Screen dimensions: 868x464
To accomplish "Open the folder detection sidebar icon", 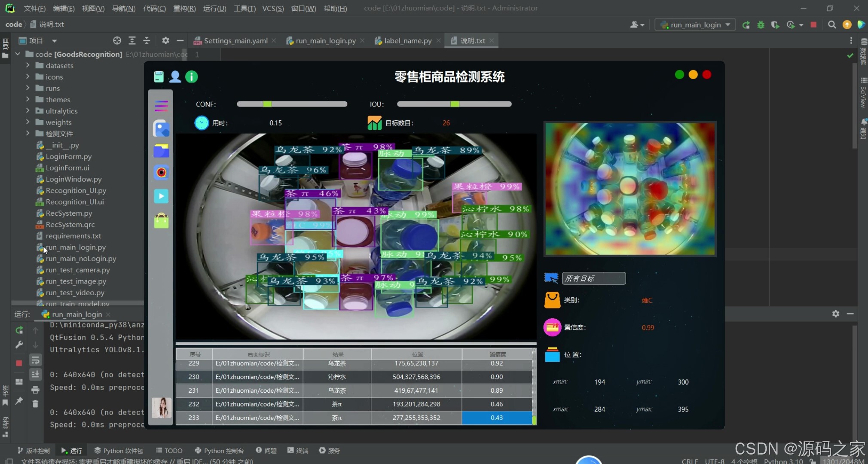I will tap(161, 151).
